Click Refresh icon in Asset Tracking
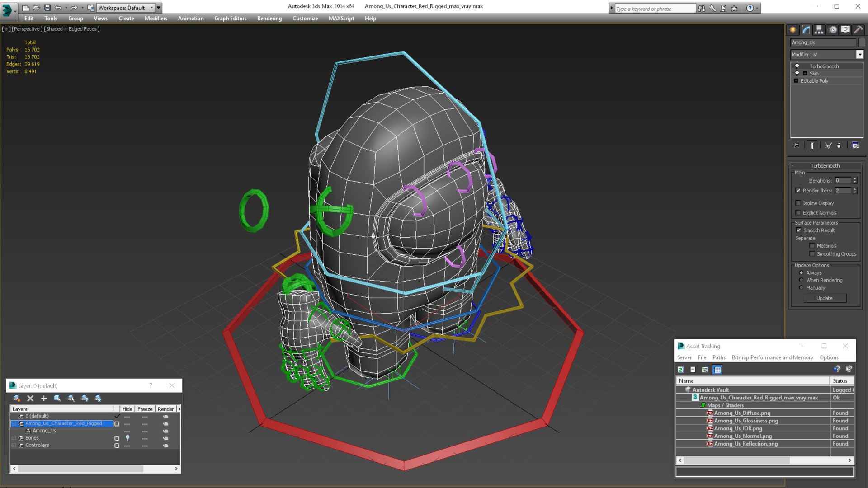The width and height of the screenshot is (868, 488). (680, 370)
